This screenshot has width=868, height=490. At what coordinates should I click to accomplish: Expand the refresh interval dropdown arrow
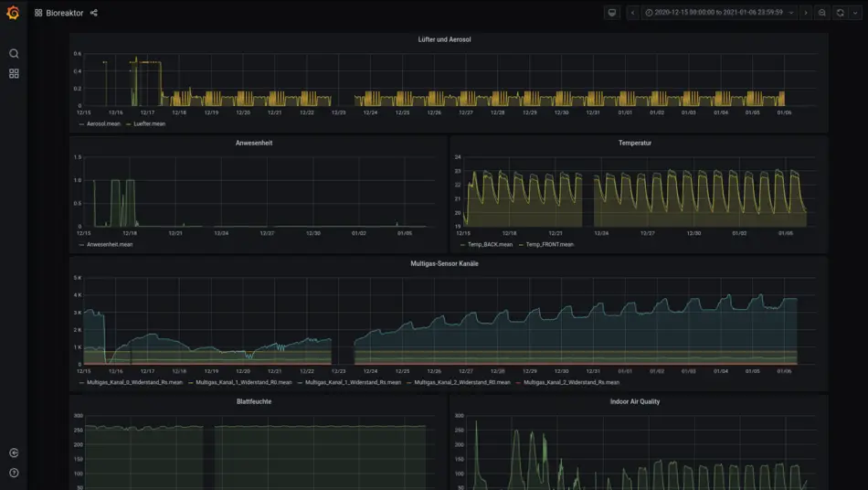[x=853, y=13]
